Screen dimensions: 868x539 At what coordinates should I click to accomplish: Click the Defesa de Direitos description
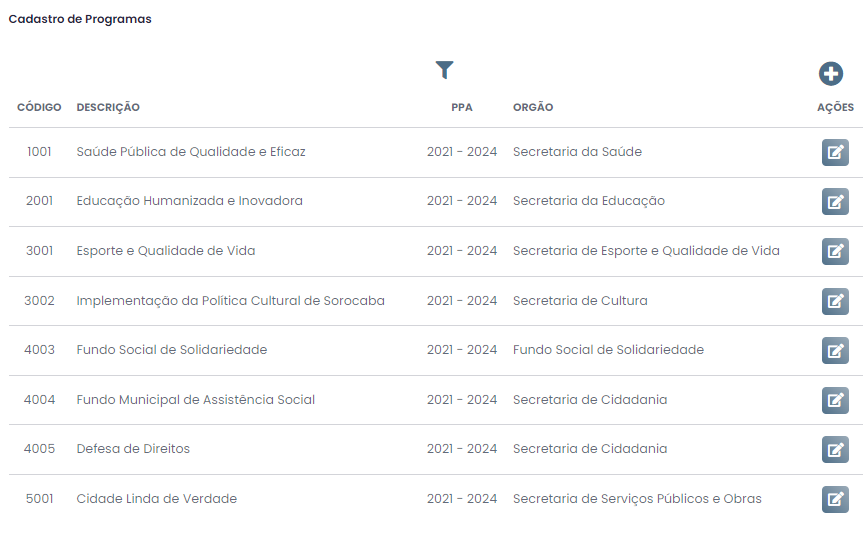click(x=133, y=449)
